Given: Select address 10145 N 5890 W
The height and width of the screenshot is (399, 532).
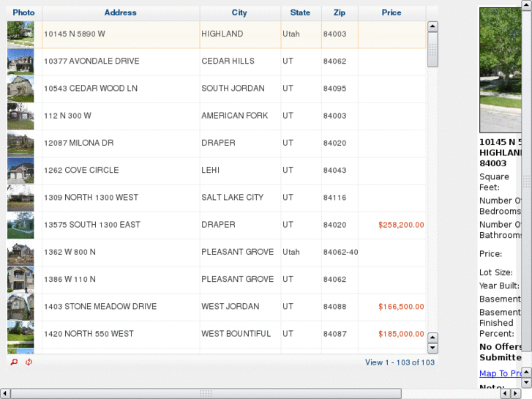Looking at the screenshot, I should [x=75, y=34].
